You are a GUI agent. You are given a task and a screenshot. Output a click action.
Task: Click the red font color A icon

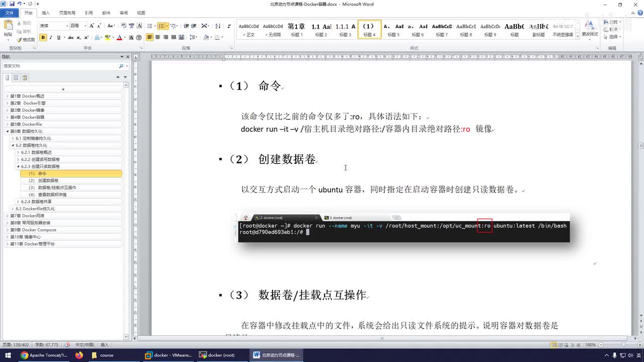click(119, 38)
